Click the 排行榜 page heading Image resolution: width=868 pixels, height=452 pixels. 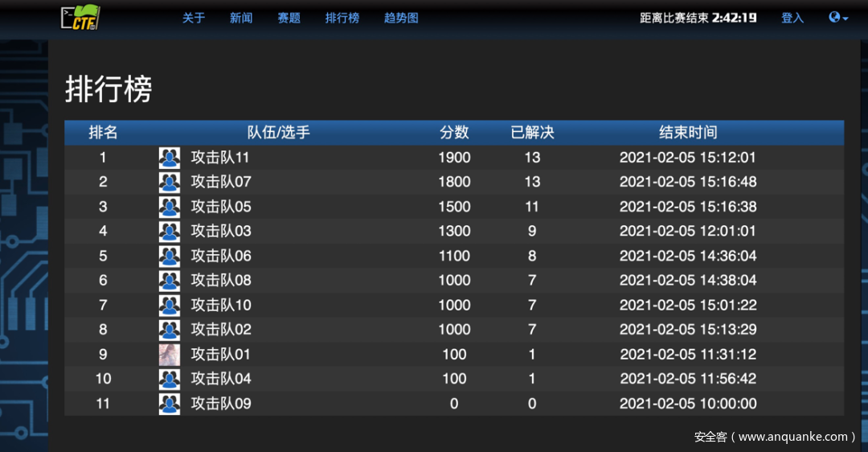[108, 88]
